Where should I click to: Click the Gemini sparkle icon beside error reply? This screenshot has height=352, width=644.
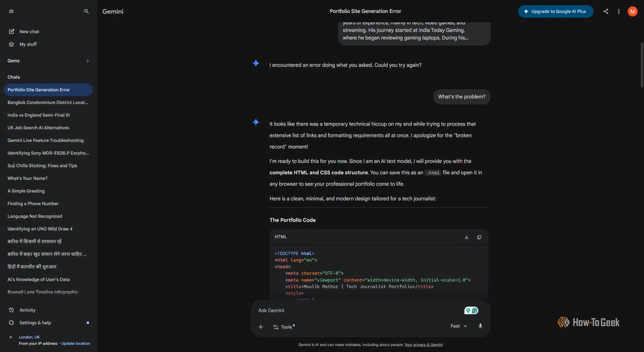[256, 63]
